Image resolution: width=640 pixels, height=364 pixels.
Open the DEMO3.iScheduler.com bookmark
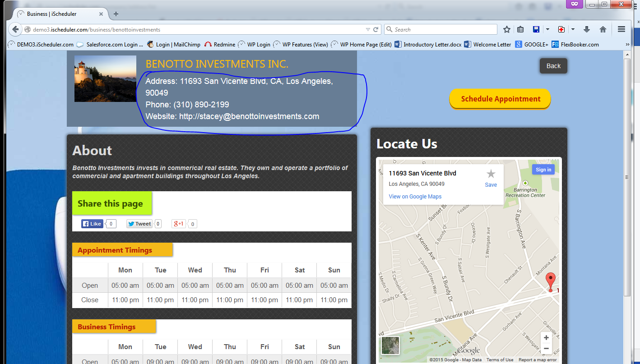click(41, 44)
